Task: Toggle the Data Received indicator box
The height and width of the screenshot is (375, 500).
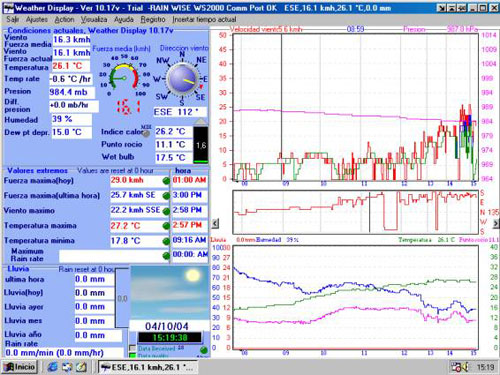Action: (132, 348)
